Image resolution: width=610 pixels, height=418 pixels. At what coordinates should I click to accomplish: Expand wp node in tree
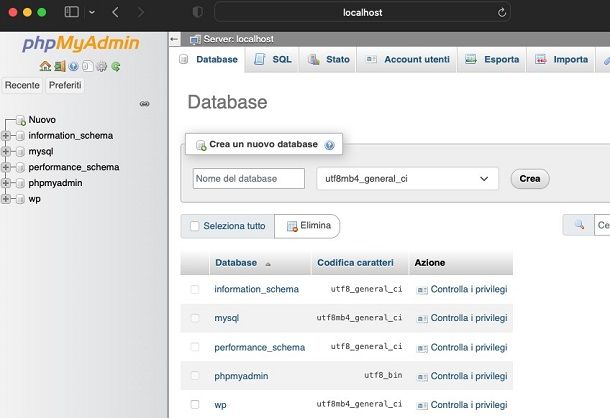coord(6,199)
